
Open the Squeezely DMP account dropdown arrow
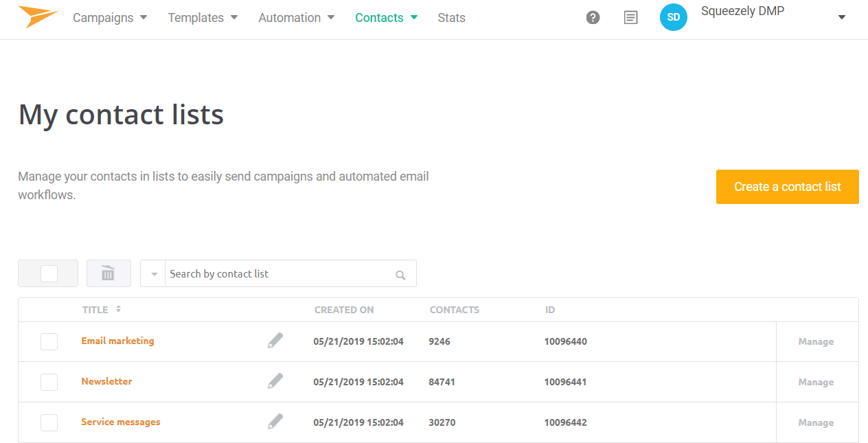pyautogui.click(x=842, y=18)
